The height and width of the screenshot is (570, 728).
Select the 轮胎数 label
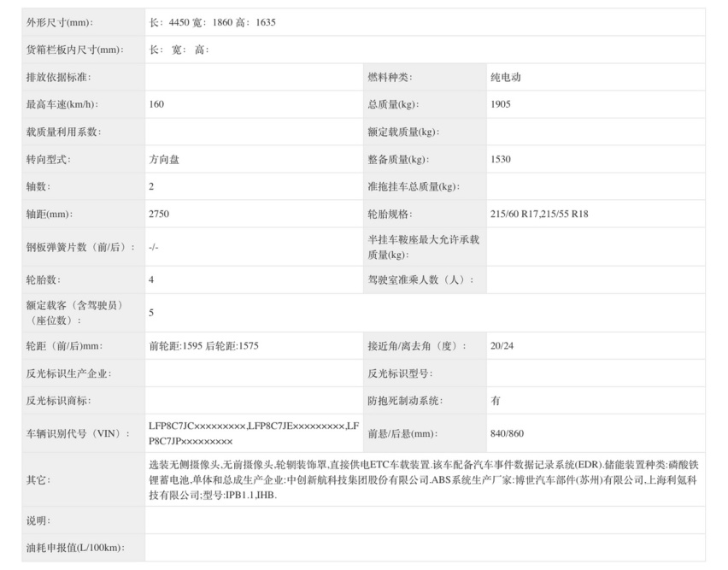click(44, 280)
